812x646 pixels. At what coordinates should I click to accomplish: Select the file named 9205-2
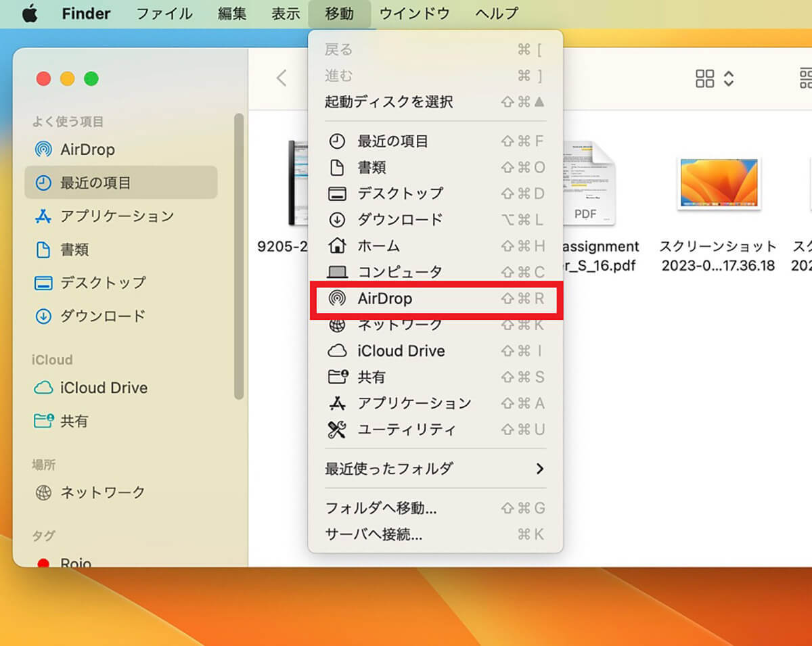(283, 246)
